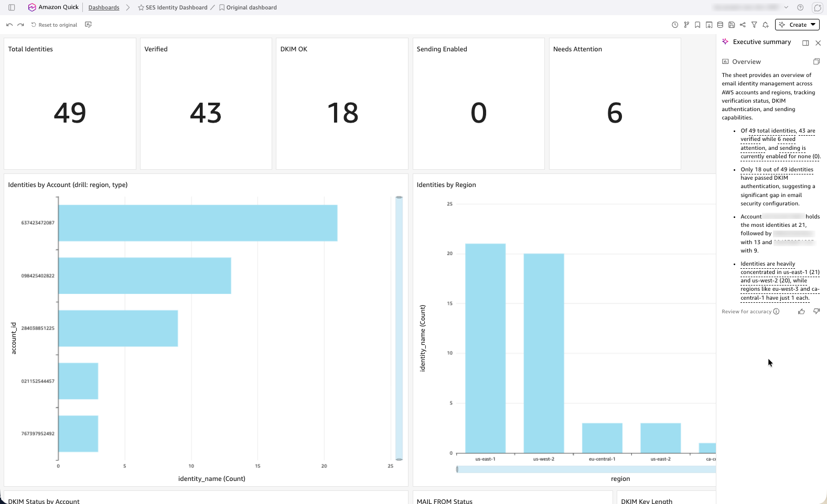
Task: Copy the Overview summary with copy icon
Action: 817,61
